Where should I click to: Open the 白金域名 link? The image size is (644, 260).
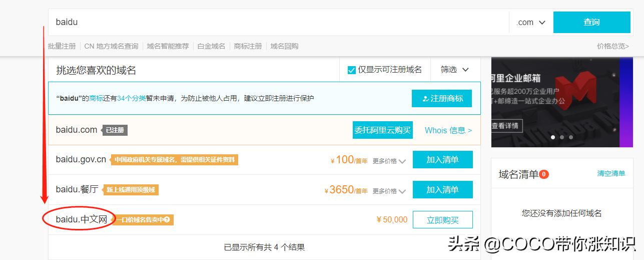pyautogui.click(x=211, y=46)
